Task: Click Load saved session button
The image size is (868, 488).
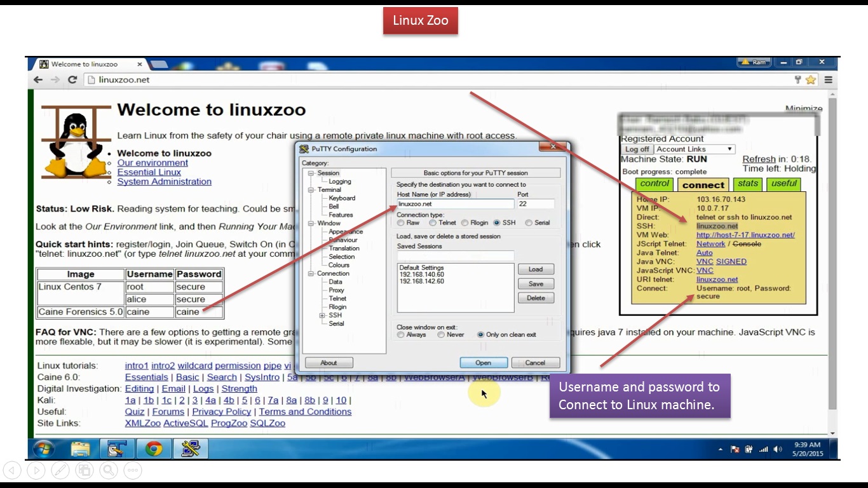Action: [x=536, y=269]
